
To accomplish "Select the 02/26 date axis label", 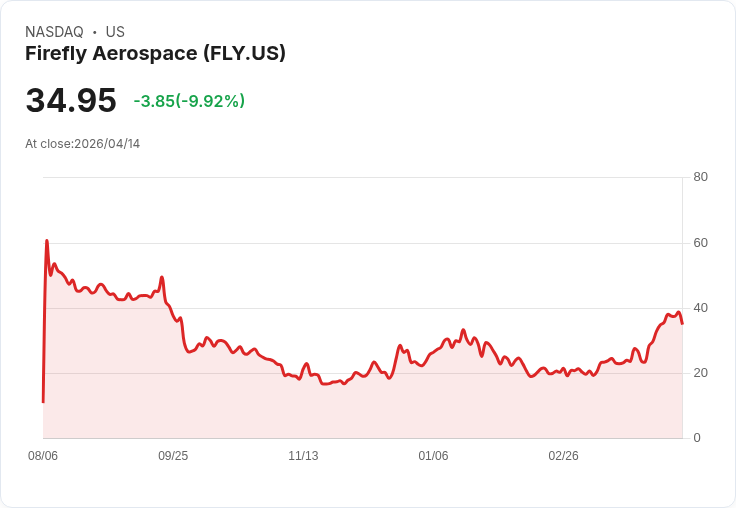I will (563, 456).
